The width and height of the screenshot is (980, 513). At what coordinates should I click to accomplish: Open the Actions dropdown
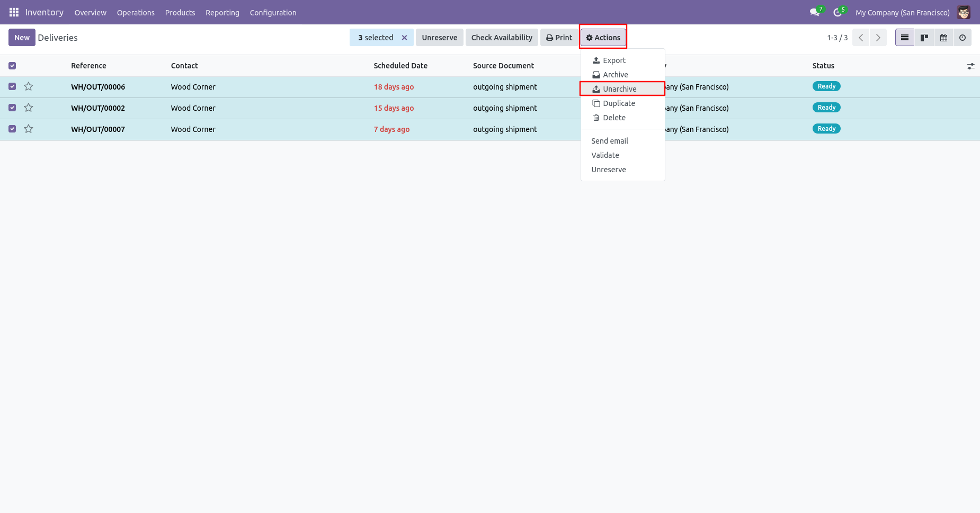coord(603,38)
